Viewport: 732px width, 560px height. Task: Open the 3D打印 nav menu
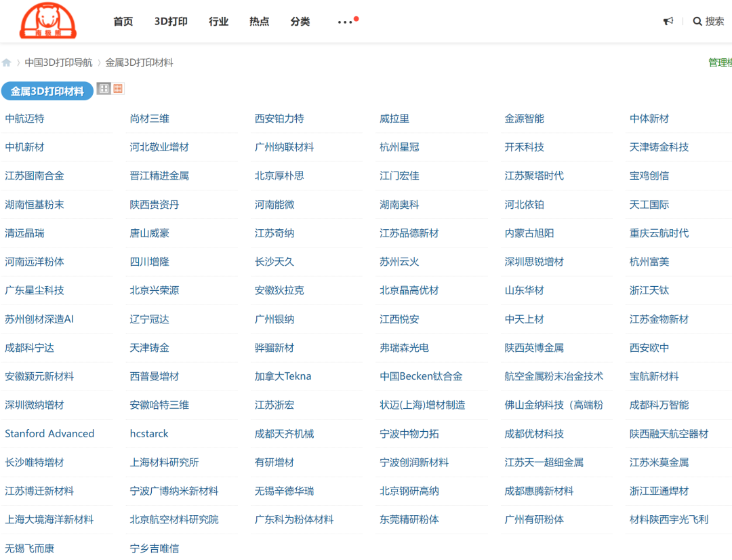(171, 22)
